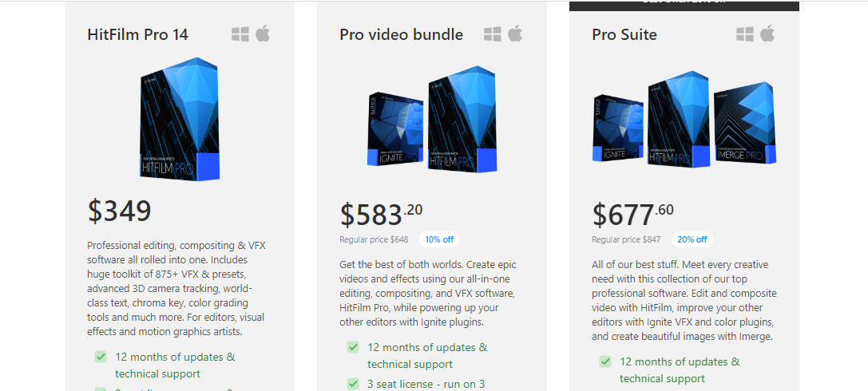Click green checkmark for 12 months updates, HitFilm Pro 14
Image resolution: width=868 pixels, height=391 pixels.
click(100, 357)
